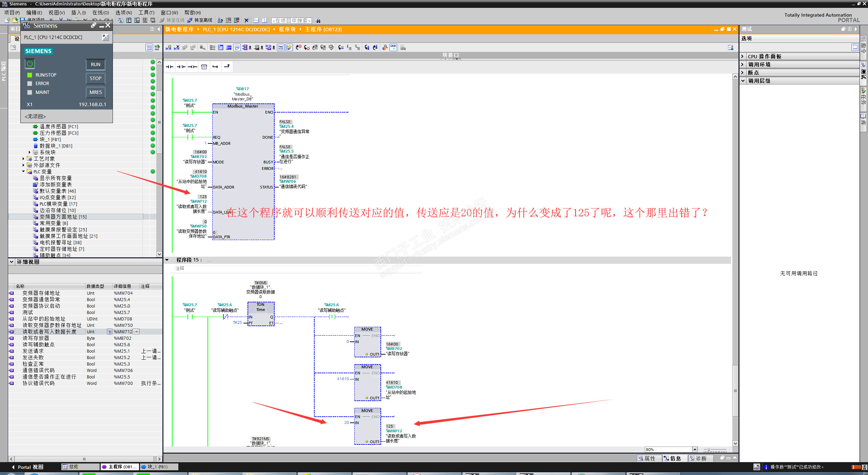Screen dimensions: 868x475
Task: Click the PLCSIM power button
Action: [x=30, y=64]
